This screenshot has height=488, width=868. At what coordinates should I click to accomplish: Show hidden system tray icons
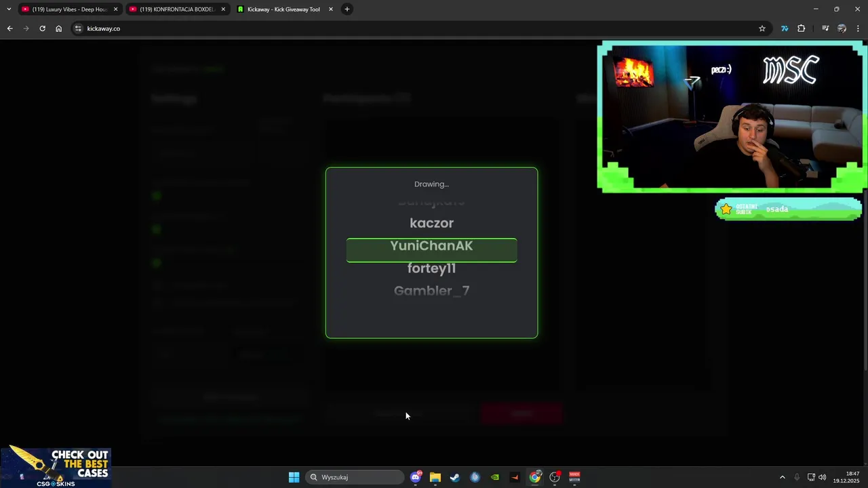tap(782, 477)
